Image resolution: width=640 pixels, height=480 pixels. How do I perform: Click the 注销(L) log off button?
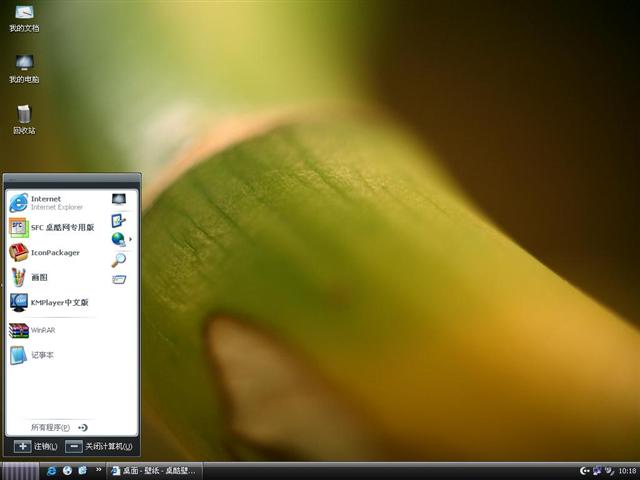(36, 447)
